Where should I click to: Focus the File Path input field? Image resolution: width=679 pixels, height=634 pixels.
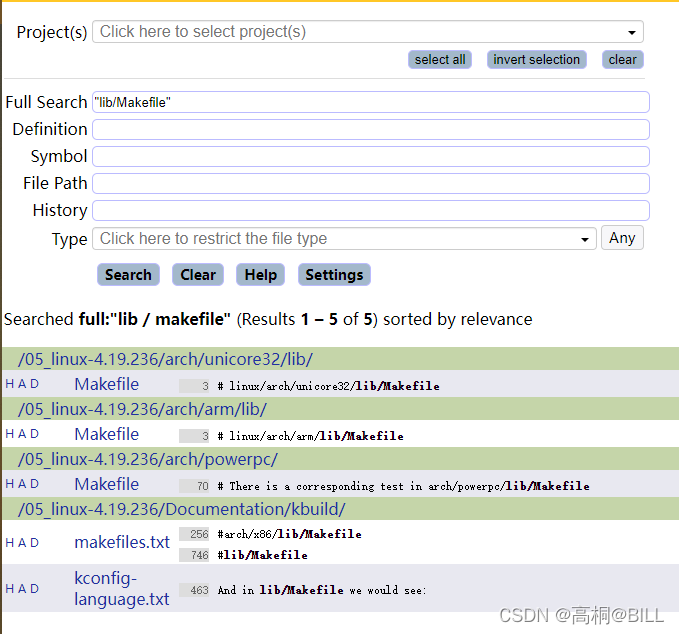(371, 183)
